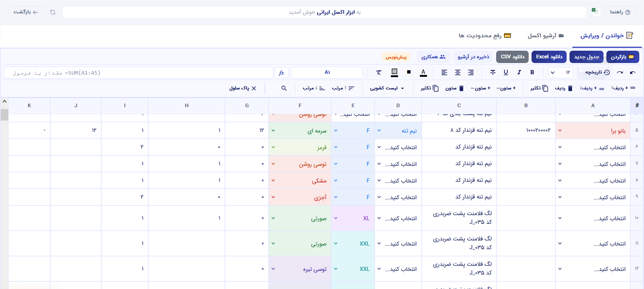Center align cell text
The width and height of the screenshot is (644, 289).
pos(458,72)
